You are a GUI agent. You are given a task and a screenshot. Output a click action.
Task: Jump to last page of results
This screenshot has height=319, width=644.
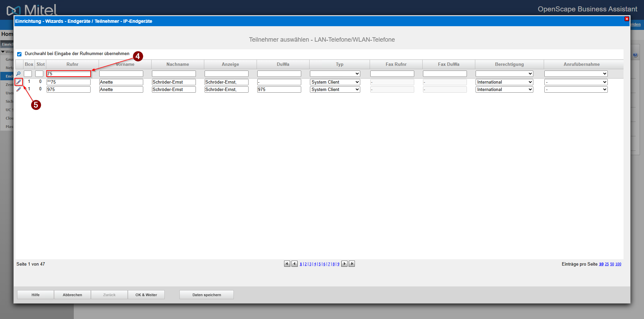(x=352, y=264)
